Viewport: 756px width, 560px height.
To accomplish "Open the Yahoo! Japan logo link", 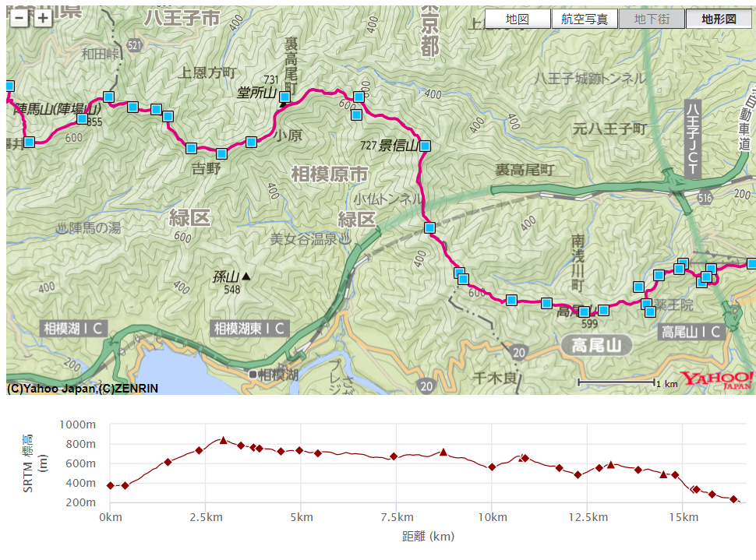I will point(716,380).
